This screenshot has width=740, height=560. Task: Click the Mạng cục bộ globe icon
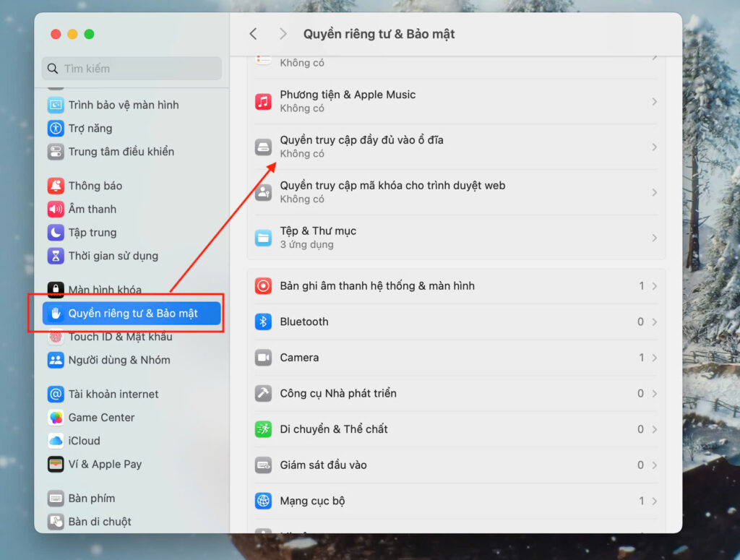(263, 501)
